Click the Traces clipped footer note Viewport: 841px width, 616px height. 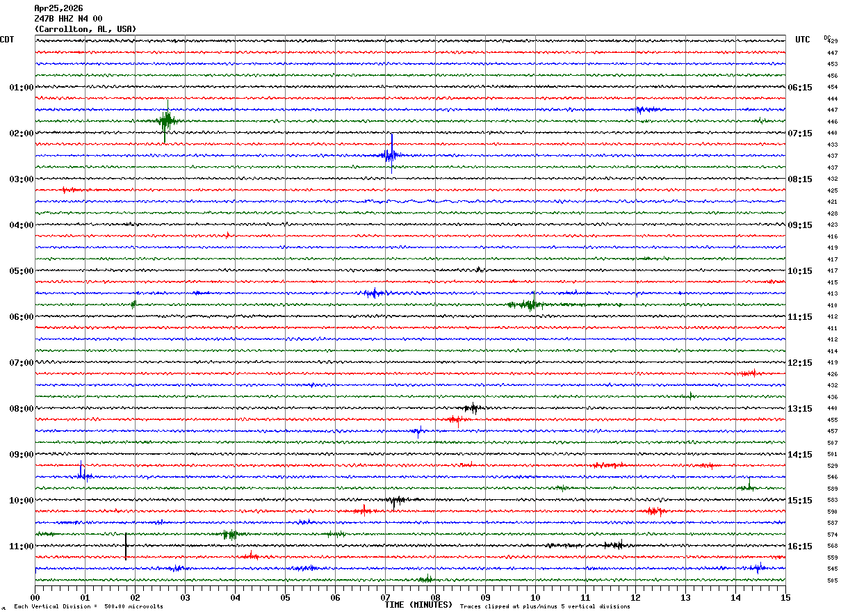[x=545, y=606]
